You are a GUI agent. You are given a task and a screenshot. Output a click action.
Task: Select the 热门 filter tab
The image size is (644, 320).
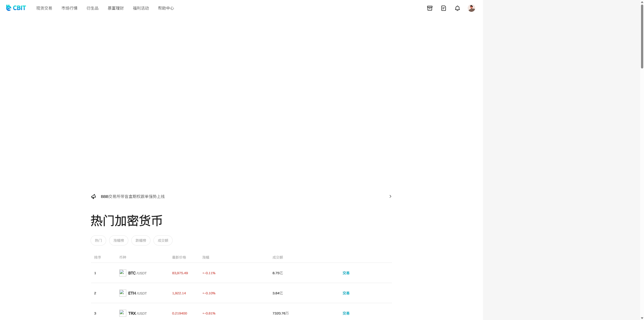98,240
